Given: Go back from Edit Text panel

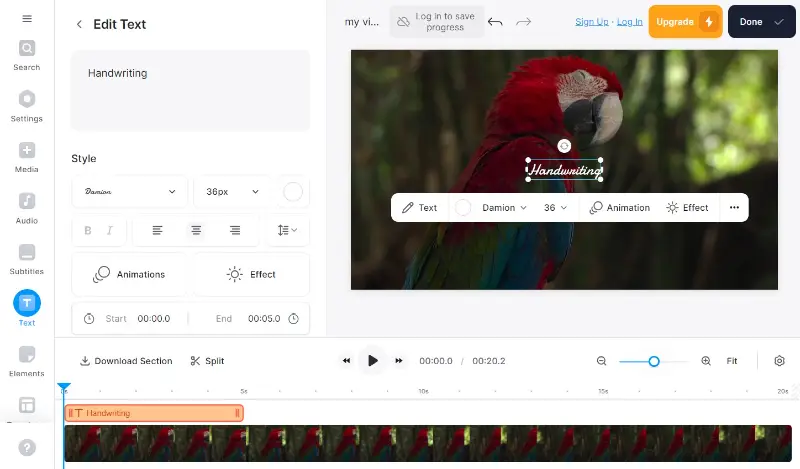Looking at the screenshot, I should [x=79, y=24].
